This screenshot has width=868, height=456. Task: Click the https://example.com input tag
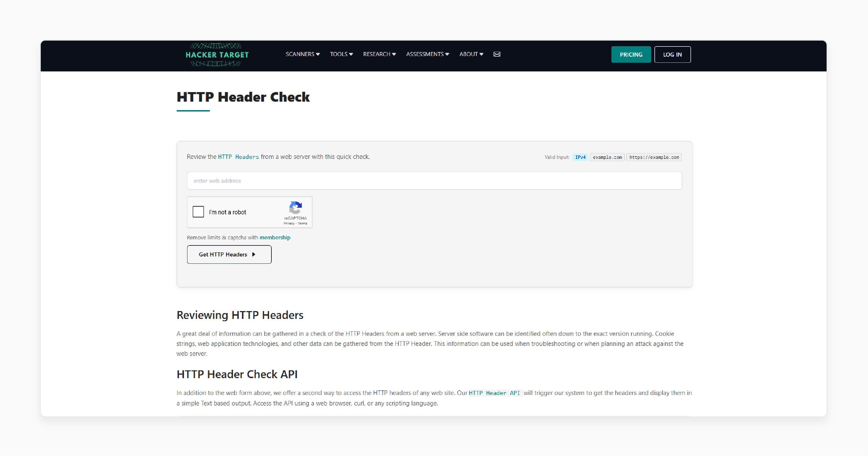tap(654, 157)
